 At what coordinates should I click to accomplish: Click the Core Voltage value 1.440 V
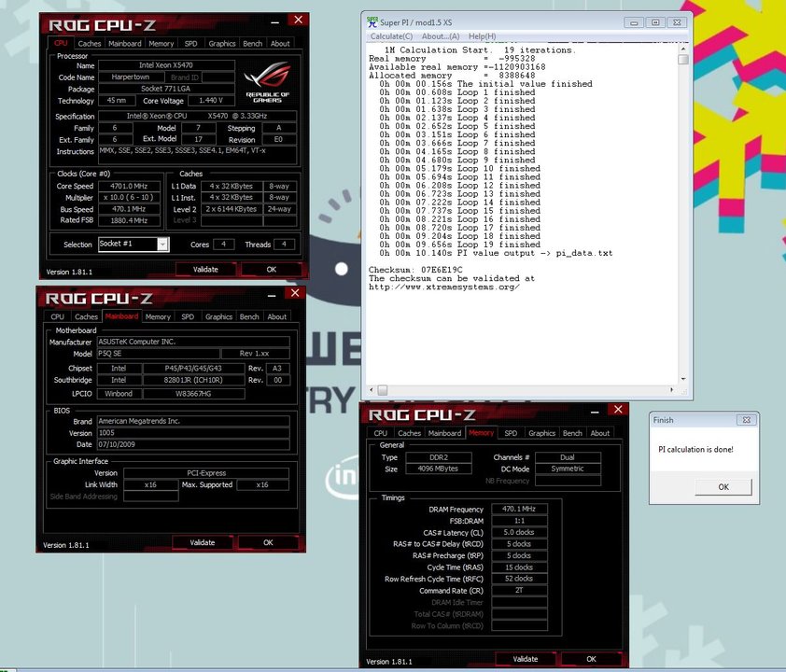pos(211,101)
